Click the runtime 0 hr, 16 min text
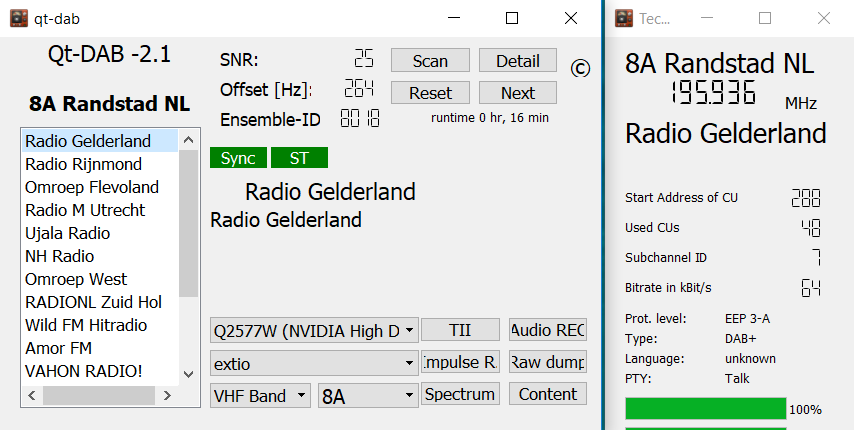Viewport: 854px width, 430px height. tap(490, 118)
